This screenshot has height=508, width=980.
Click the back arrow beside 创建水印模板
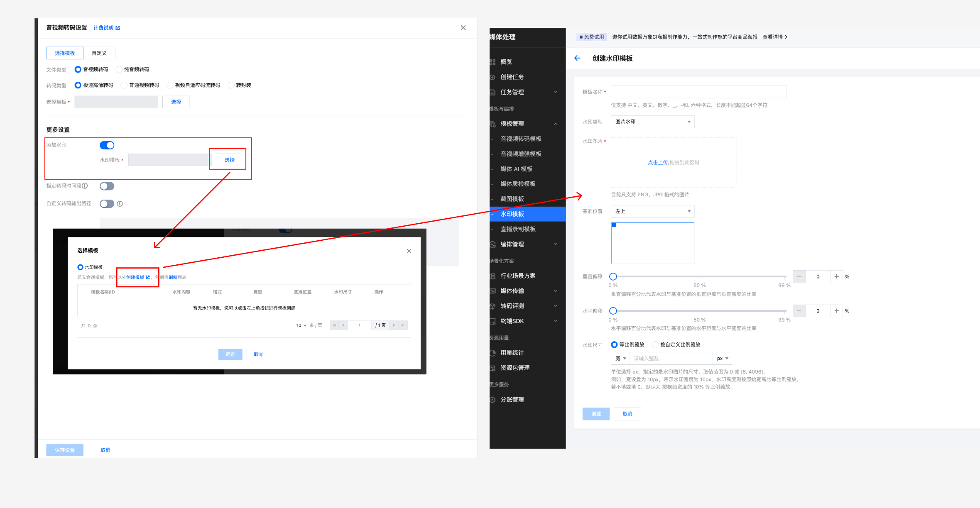pyautogui.click(x=577, y=58)
